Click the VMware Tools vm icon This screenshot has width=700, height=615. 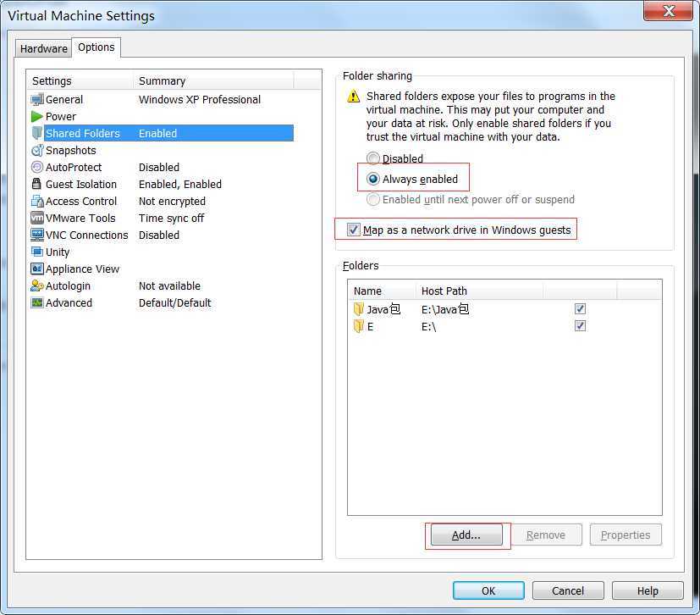(x=37, y=218)
